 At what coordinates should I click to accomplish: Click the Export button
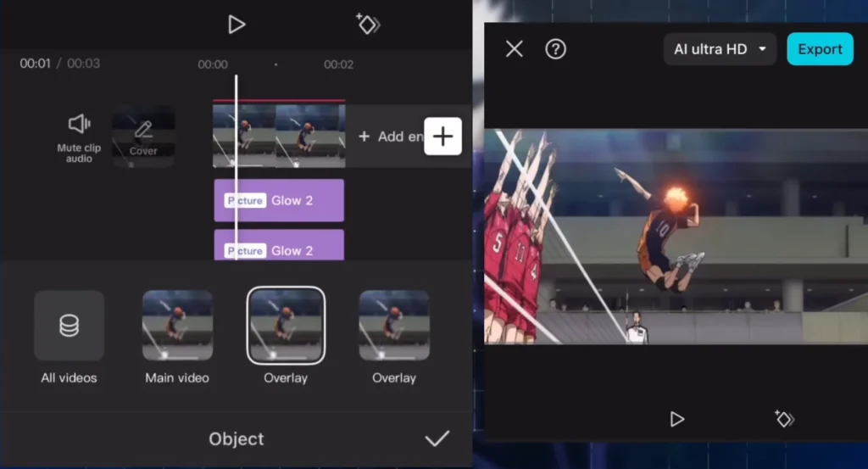pyautogui.click(x=820, y=49)
